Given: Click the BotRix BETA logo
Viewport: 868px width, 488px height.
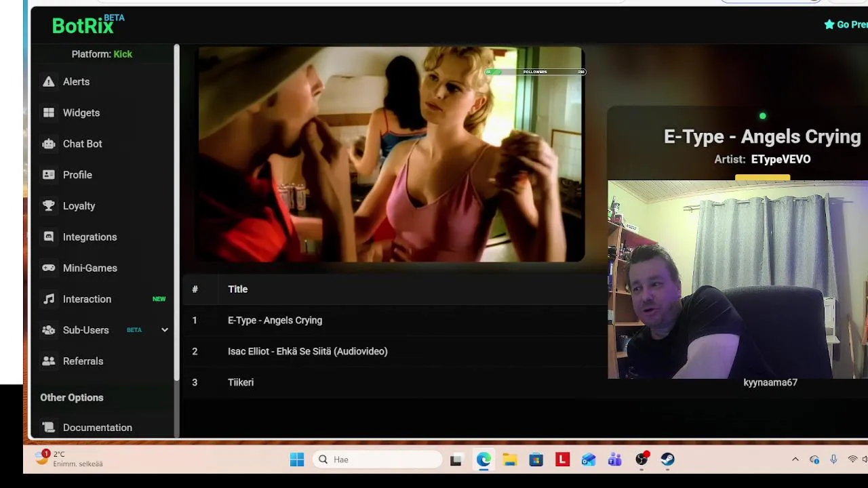Looking at the screenshot, I should [x=88, y=24].
